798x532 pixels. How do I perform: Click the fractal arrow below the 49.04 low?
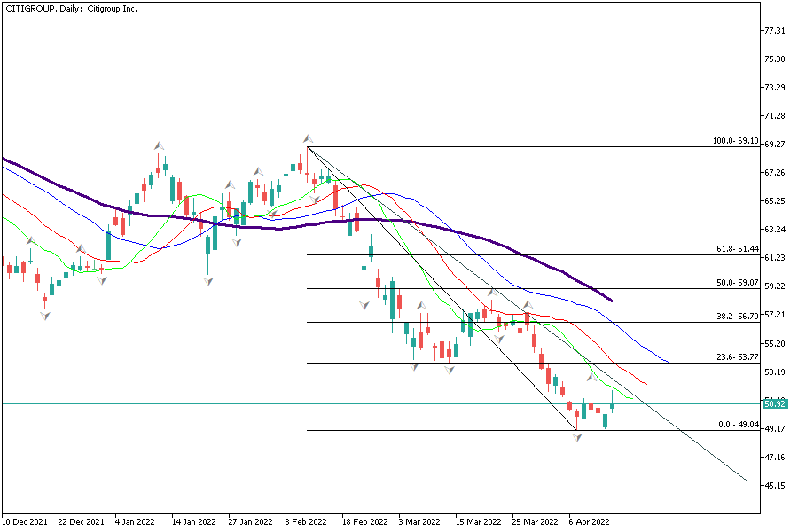(576, 437)
